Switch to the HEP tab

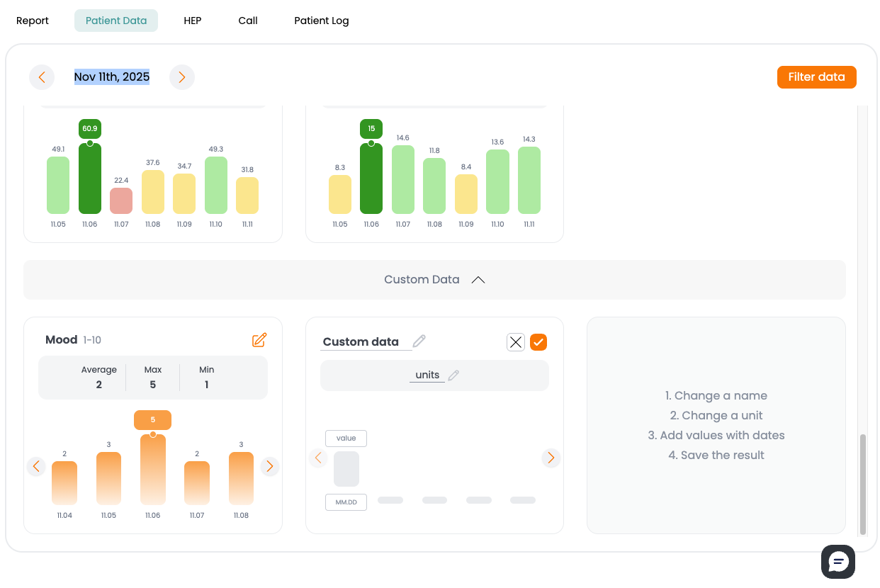click(193, 21)
